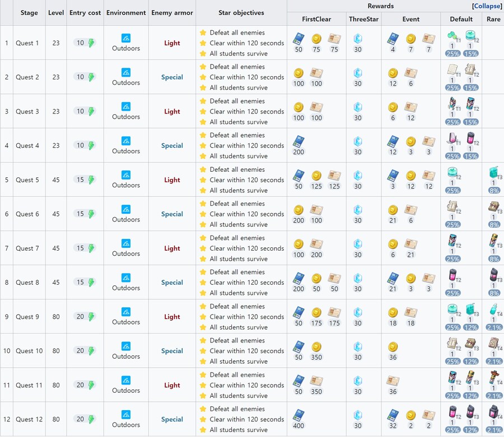Open the Special armor link in Quest 12 row

click(x=172, y=419)
